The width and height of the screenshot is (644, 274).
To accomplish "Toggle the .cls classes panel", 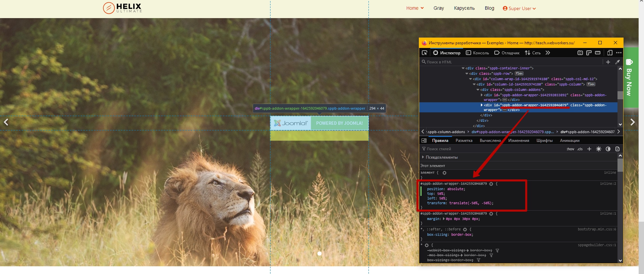I will pos(580,149).
